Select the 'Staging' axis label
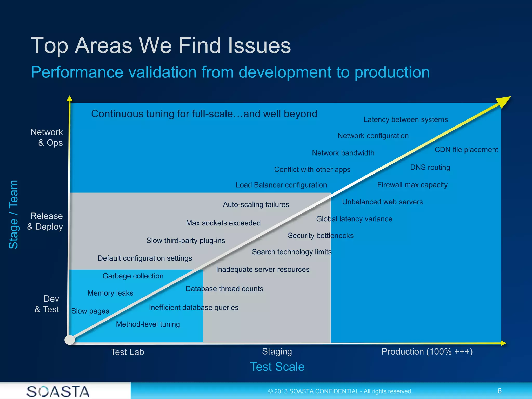The width and height of the screenshot is (532, 399). point(277,351)
